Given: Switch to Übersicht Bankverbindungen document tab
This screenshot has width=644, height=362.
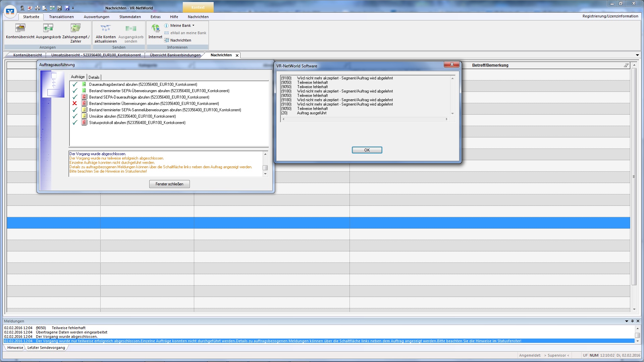Looking at the screenshot, I should pos(175,55).
